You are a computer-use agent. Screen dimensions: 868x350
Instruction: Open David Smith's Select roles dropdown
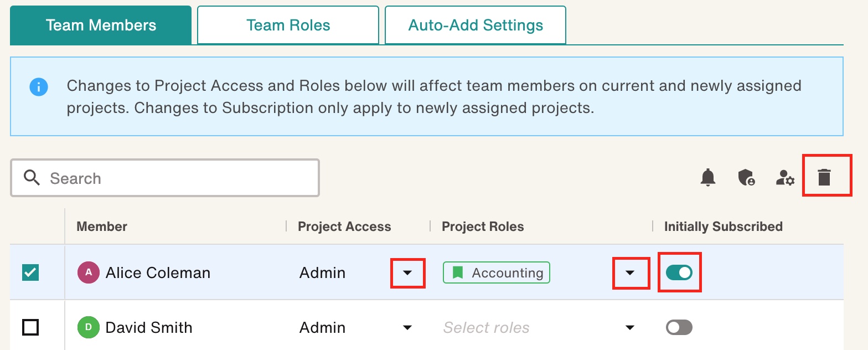click(x=629, y=327)
